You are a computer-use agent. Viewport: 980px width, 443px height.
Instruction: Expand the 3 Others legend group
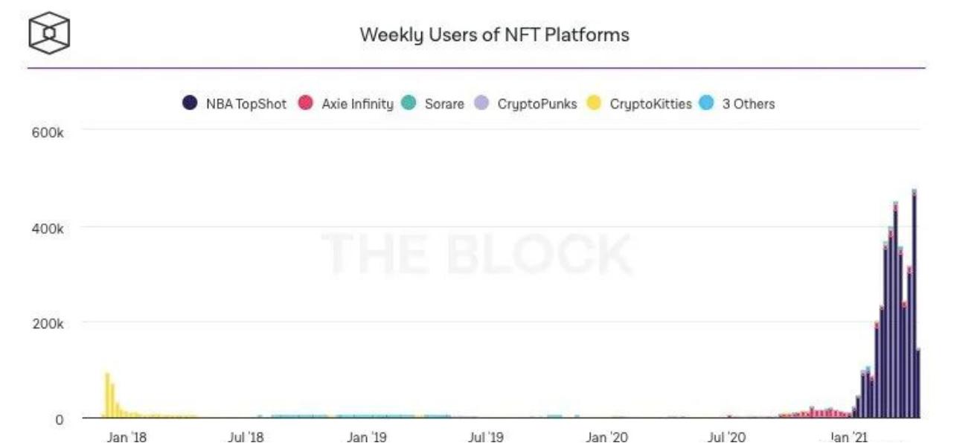pos(748,104)
